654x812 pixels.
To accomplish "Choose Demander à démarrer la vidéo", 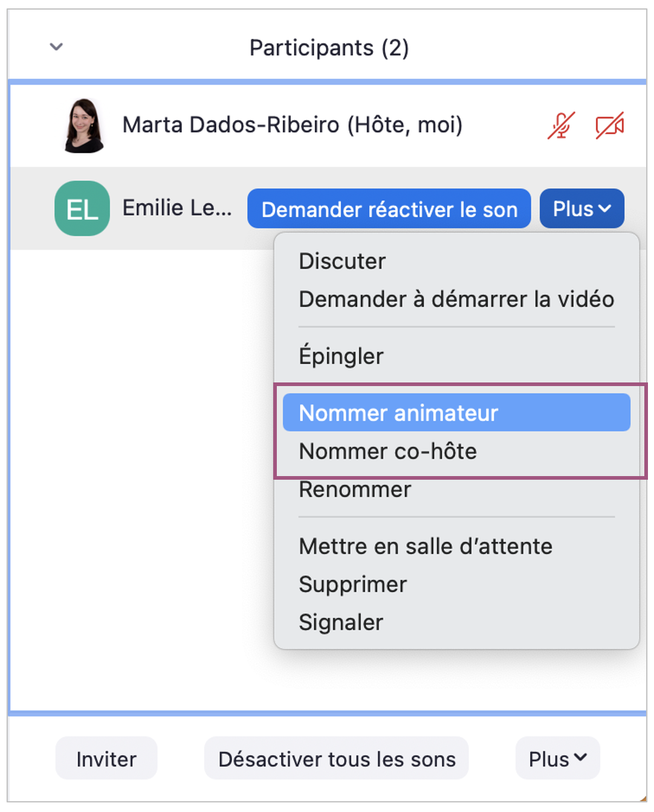I will pyautogui.click(x=456, y=299).
